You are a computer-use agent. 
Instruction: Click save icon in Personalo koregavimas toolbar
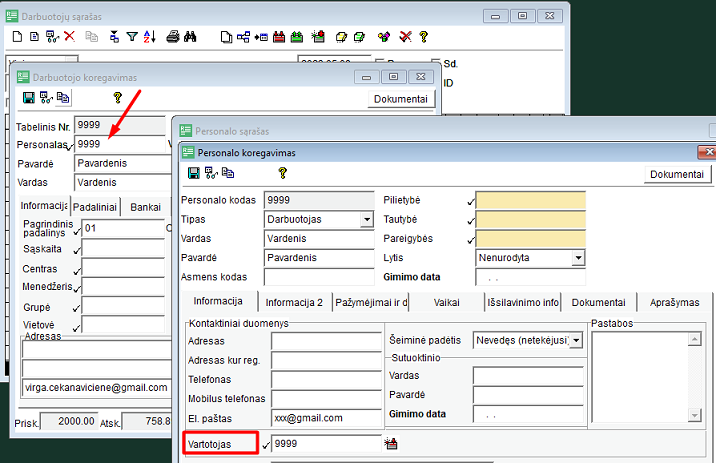(193, 173)
